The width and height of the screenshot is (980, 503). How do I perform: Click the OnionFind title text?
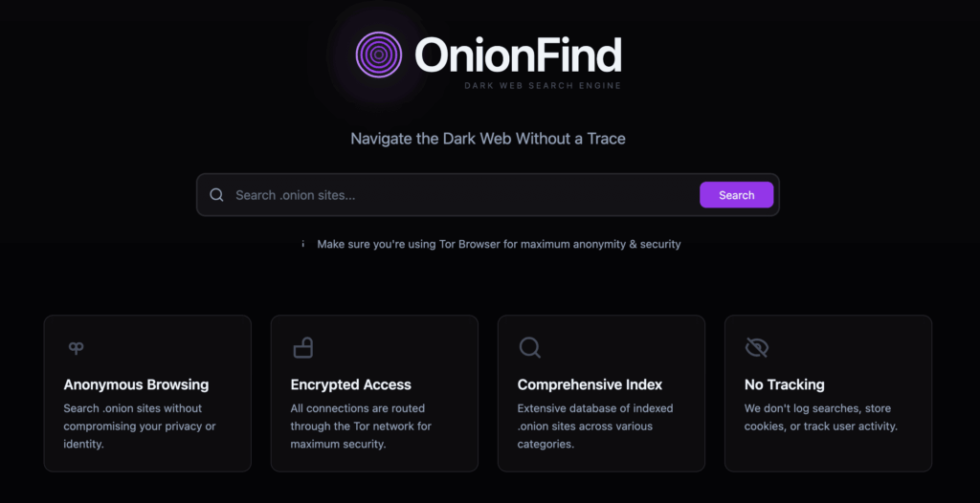[x=518, y=55]
